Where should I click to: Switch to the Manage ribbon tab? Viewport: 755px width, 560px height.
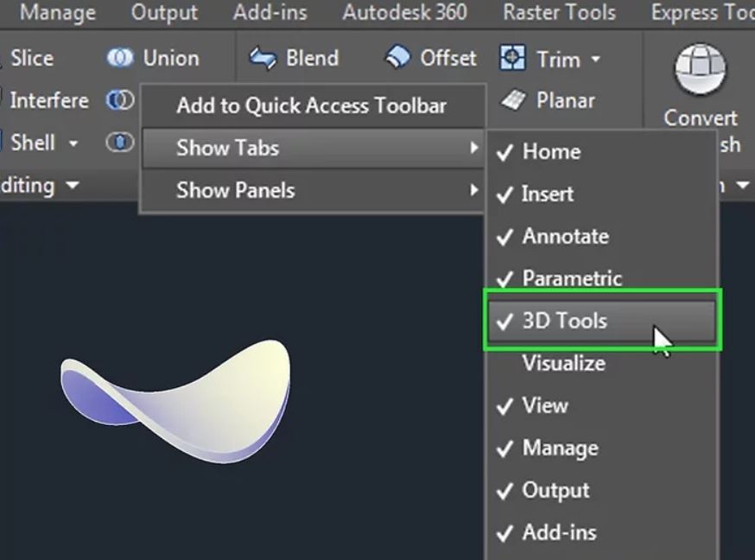click(57, 12)
